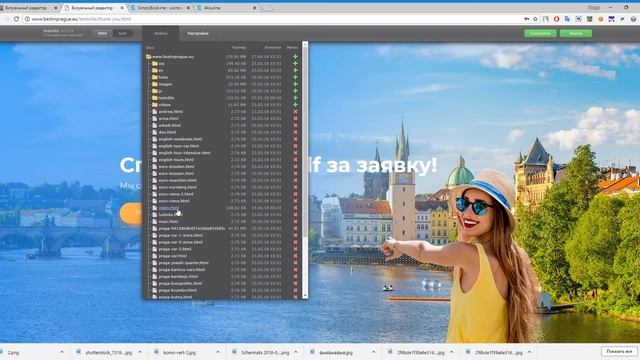Image resolution: width=640 pixels, height=360 pixels.
Task: Switch to the Файлы tab
Action: (x=161, y=33)
